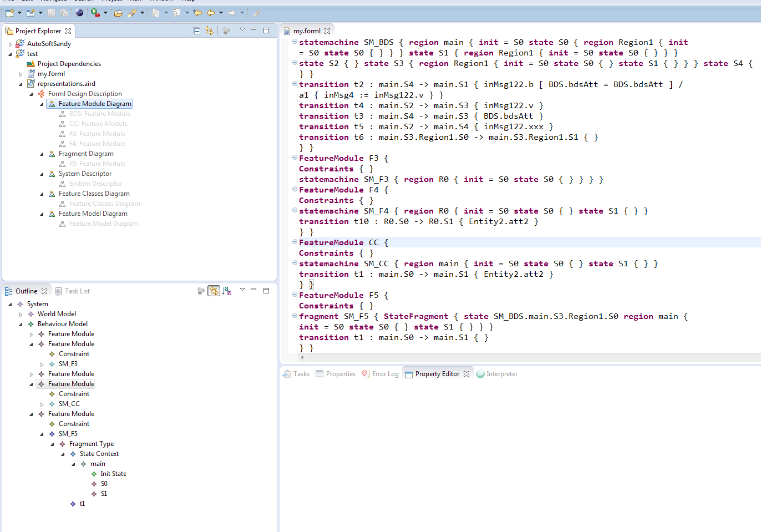Collapse the representations.aird node
Screen dimensions: 761x532
click(x=21, y=84)
